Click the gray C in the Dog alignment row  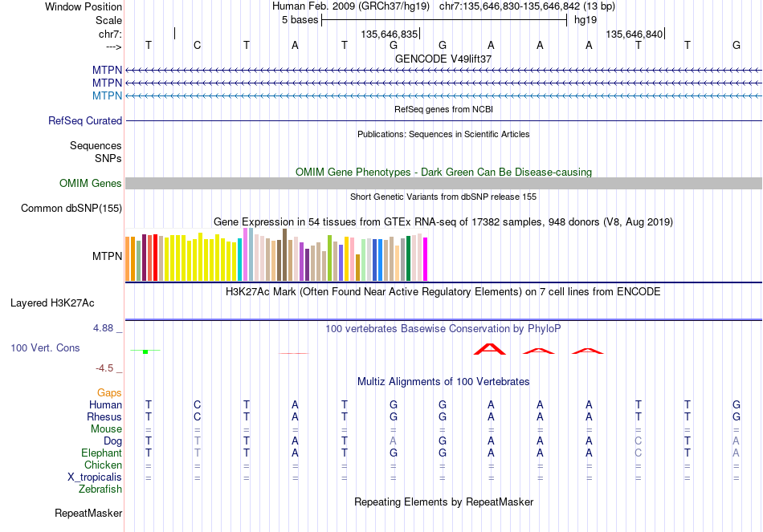639,441
